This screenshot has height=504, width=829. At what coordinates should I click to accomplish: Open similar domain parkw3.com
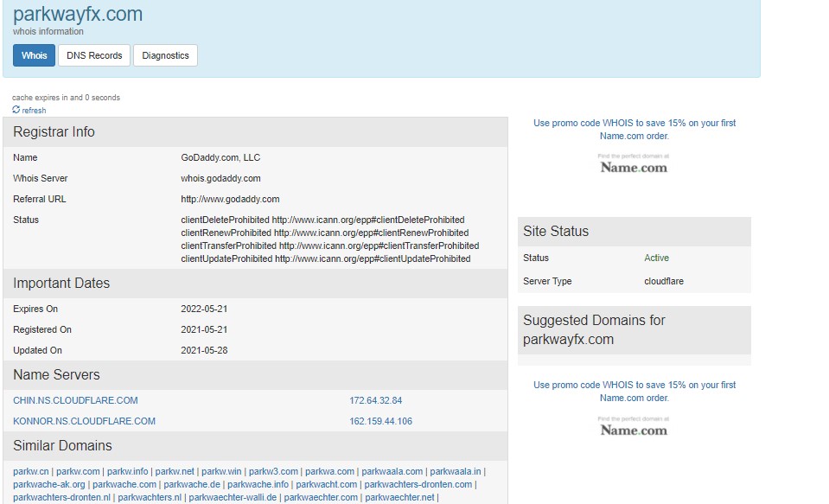[273, 471]
